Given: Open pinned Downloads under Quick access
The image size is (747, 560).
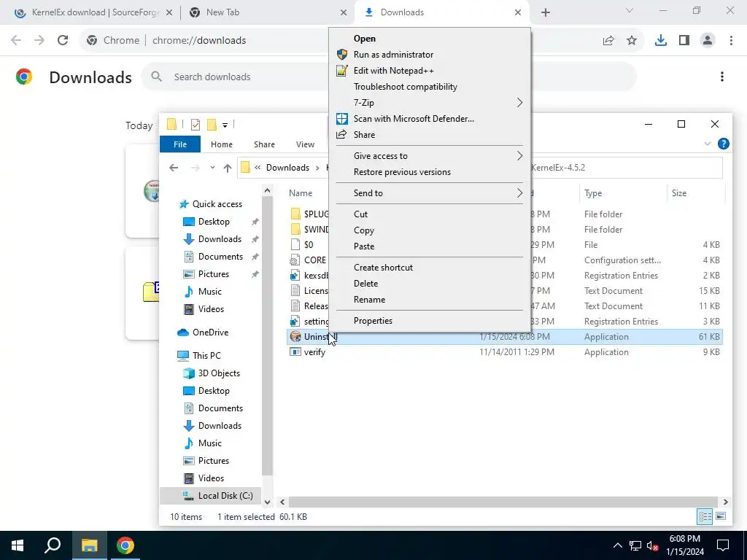Looking at the screenshot, I should pos(220,239).
